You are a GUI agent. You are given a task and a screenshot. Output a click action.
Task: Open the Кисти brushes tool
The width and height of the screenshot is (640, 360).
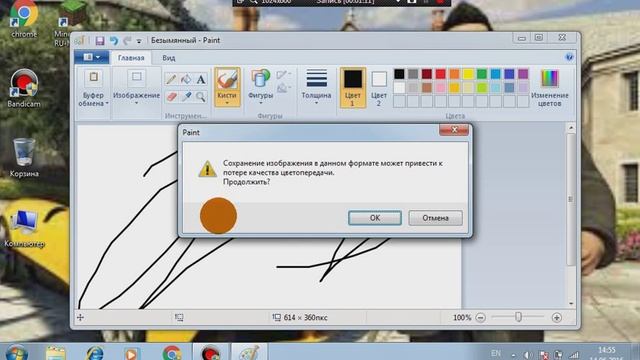pos(227,87)
